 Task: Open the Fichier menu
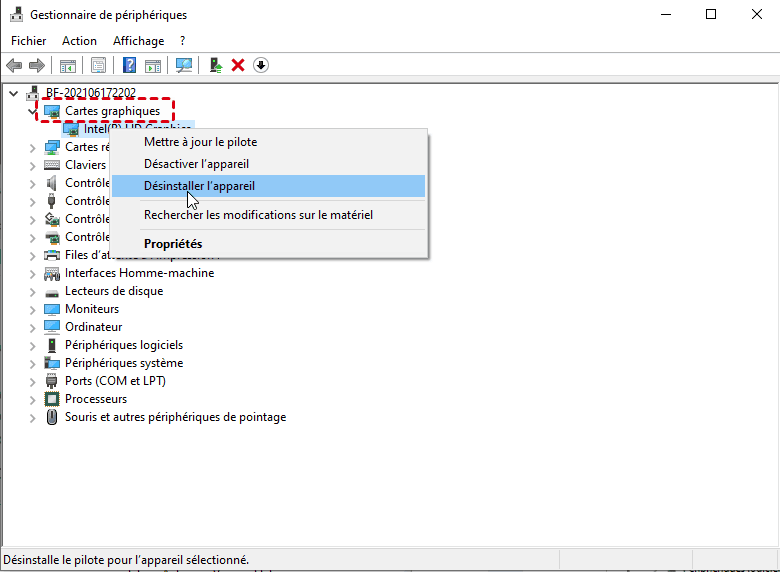[x=28, y=41]
